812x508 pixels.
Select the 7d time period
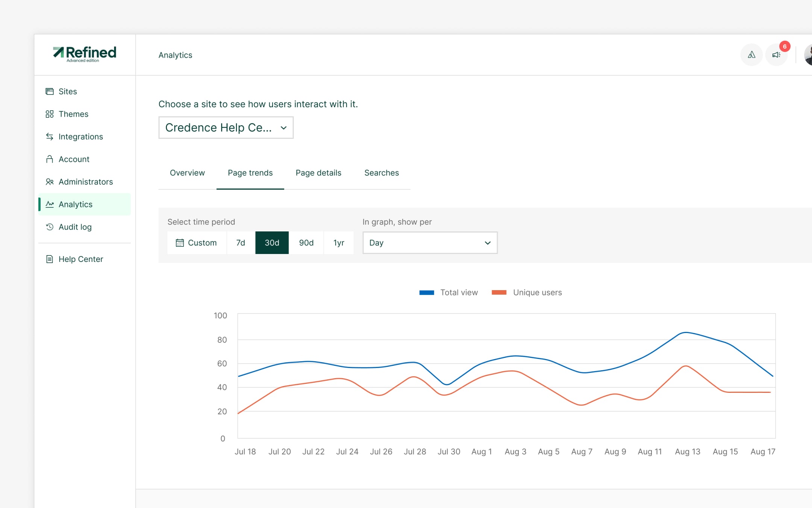241,243
